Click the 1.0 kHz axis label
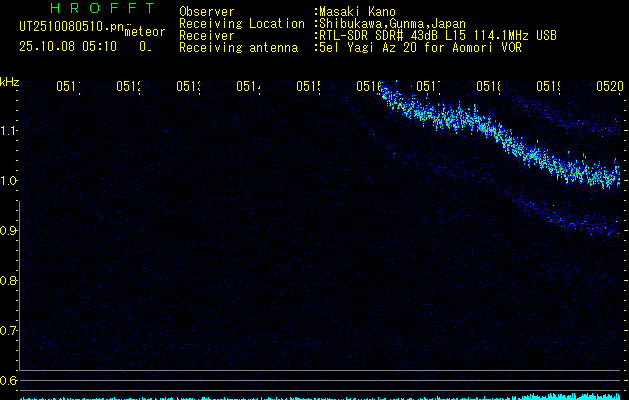 point(8,181)
